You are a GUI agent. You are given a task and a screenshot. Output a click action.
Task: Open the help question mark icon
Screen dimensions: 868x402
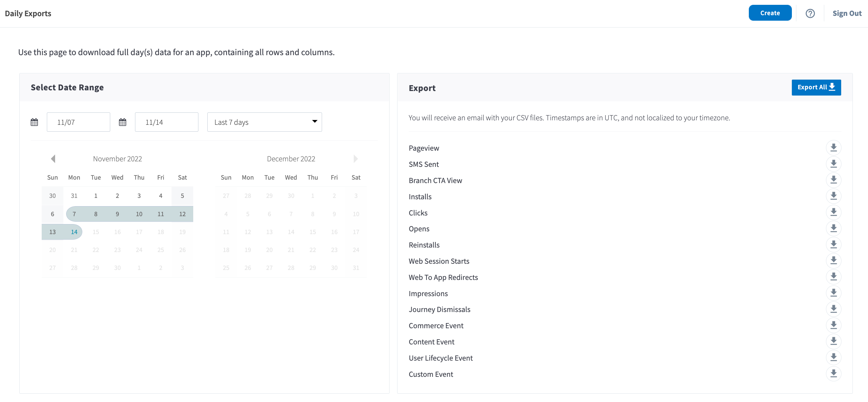810,13
